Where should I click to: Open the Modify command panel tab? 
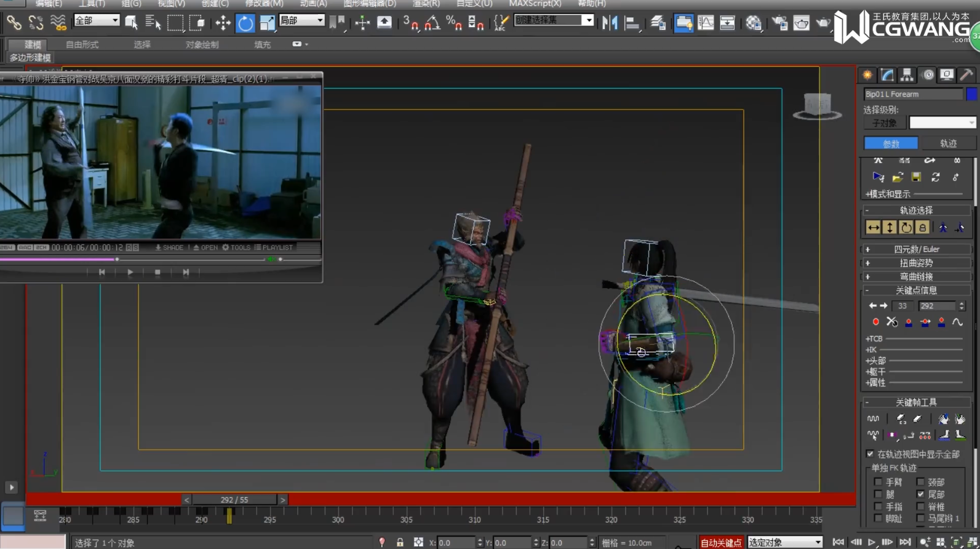(x=887, y=75)
